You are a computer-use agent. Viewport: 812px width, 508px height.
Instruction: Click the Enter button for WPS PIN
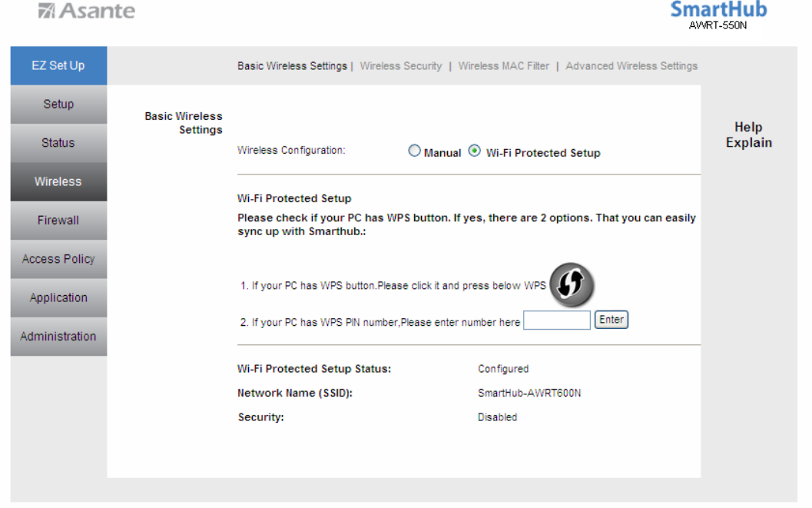611,320
